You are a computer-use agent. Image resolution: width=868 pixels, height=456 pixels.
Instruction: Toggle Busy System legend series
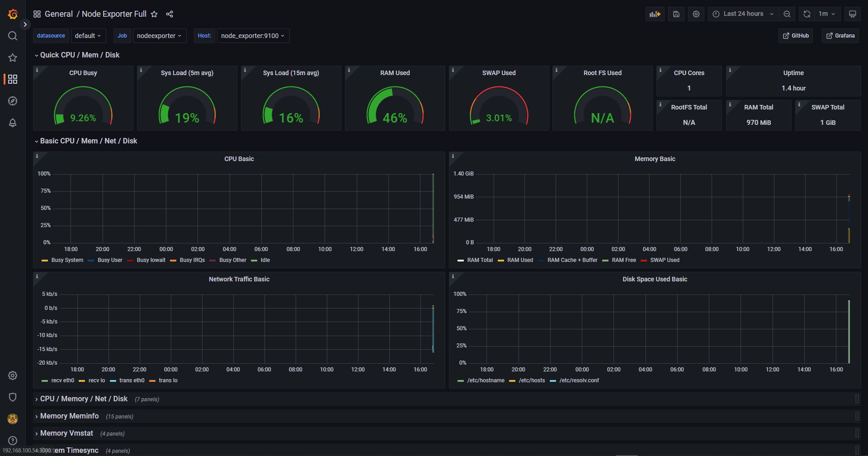(67, 260)
